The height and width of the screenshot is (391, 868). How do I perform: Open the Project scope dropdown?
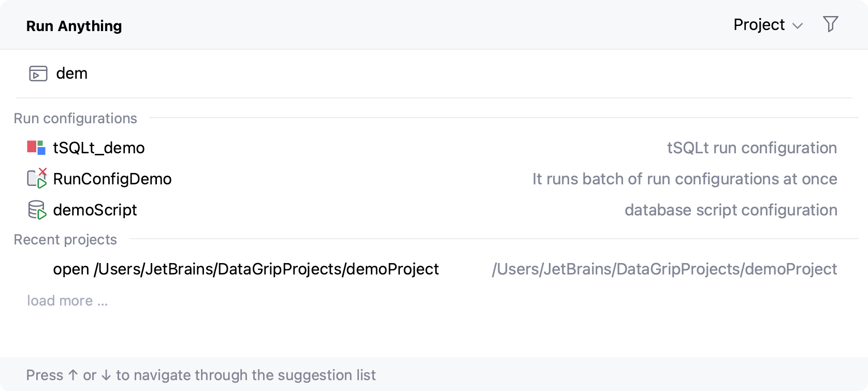pyautogui.click(x=759, y=25)
